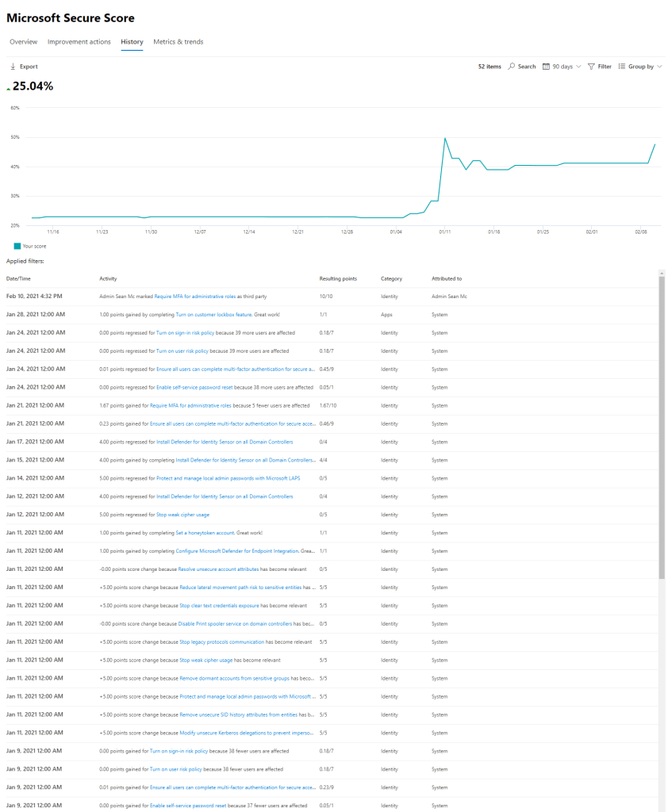Open the 90 days dropdown
Image resolution: width=668 pixels, height=812 pixels.
click(566, 67)
